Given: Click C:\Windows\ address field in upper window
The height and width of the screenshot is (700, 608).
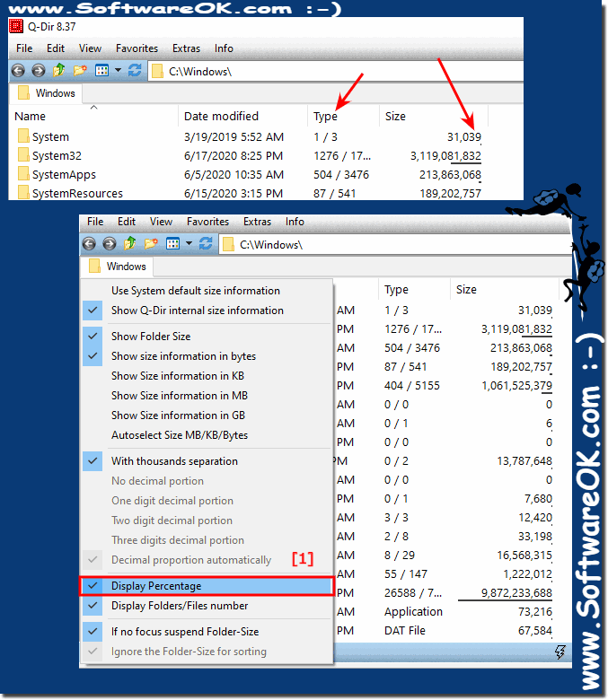Looking at the screenshot, I should coord(336,72).
